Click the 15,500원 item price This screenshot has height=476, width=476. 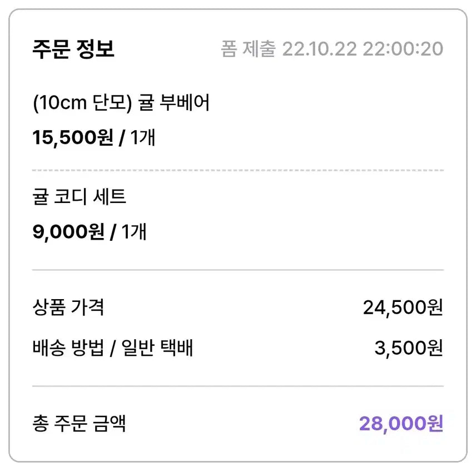pyautogui.click(x=73, y=137)
